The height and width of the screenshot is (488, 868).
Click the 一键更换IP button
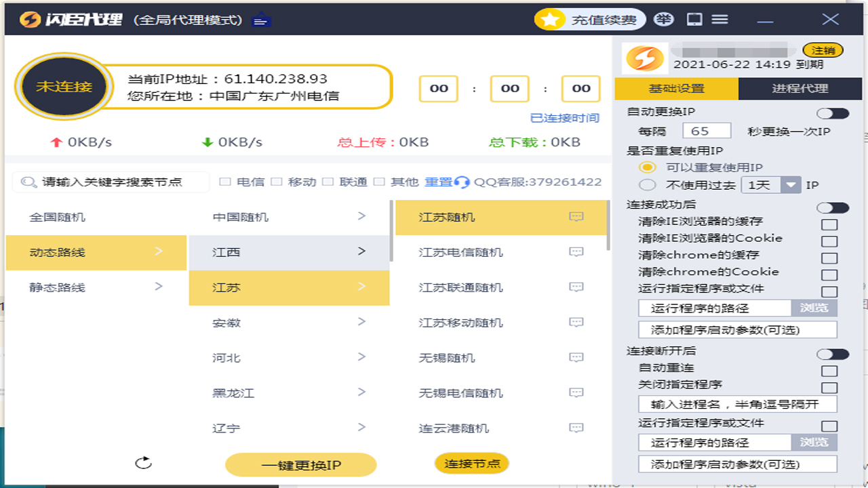300,465
